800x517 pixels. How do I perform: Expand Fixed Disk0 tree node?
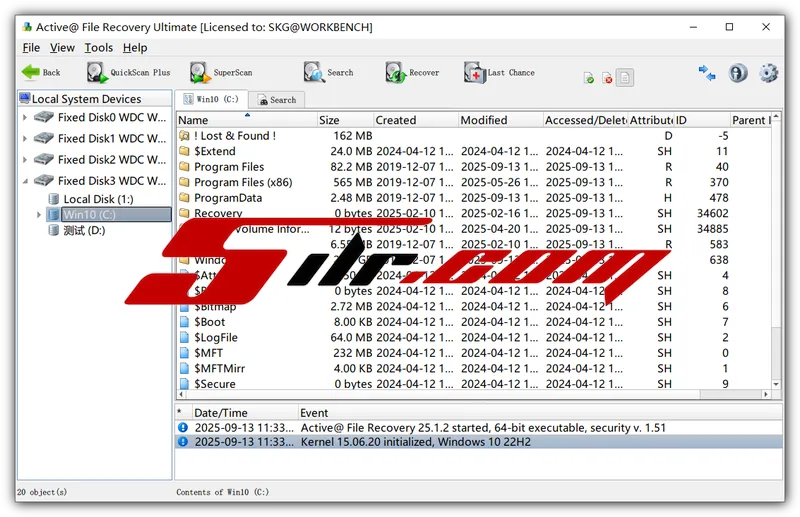point(24,117)
